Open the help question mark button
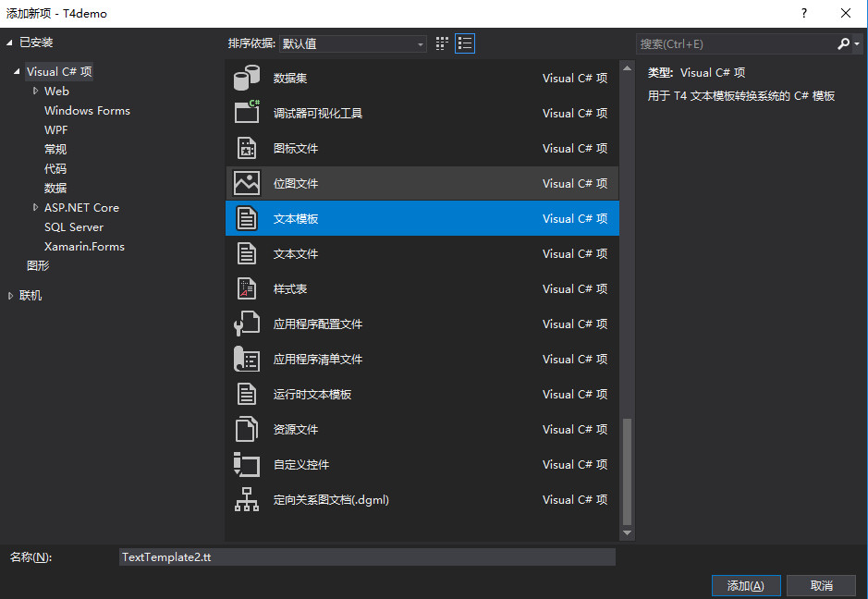The height and width of the screenshot is (599, 868). [x=804, y=13]
